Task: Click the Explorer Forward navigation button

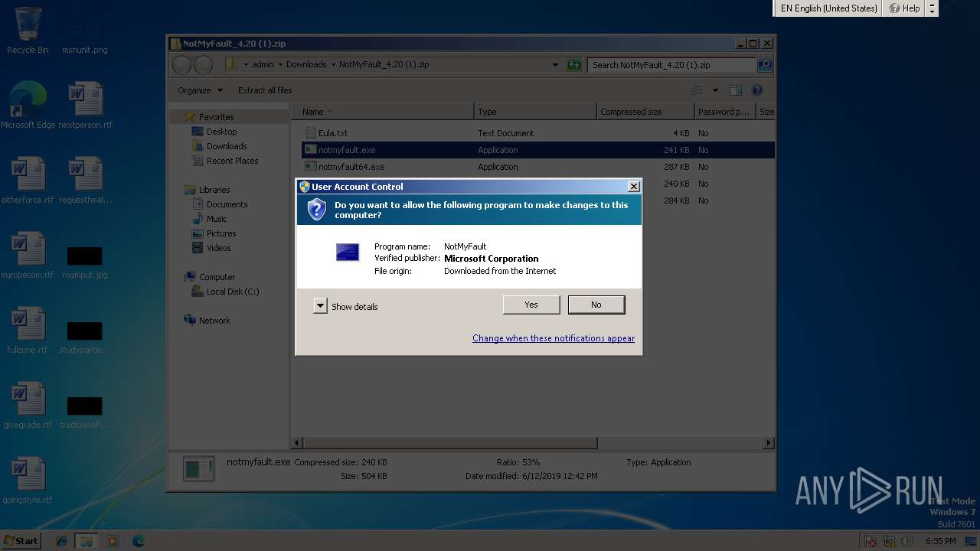Action: tap(203, 65)
